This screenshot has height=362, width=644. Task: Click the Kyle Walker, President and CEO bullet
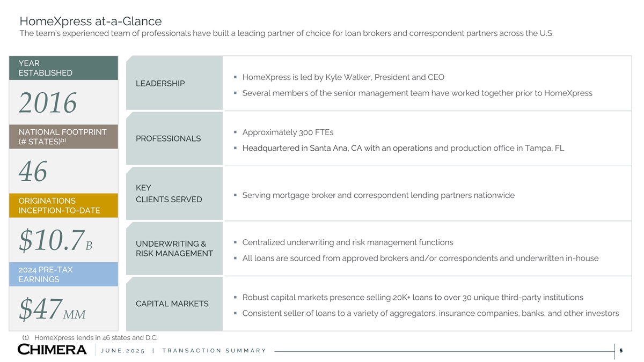click(x=343, y=77)
